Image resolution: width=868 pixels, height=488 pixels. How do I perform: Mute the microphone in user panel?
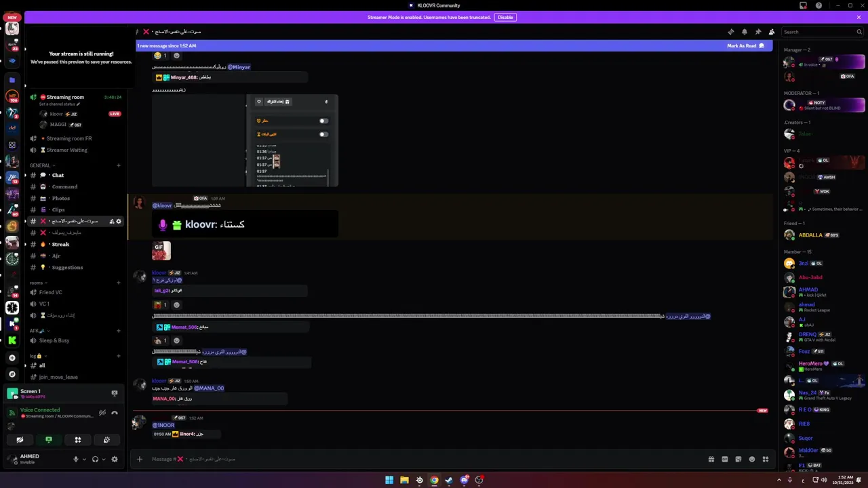pos(76,459)
